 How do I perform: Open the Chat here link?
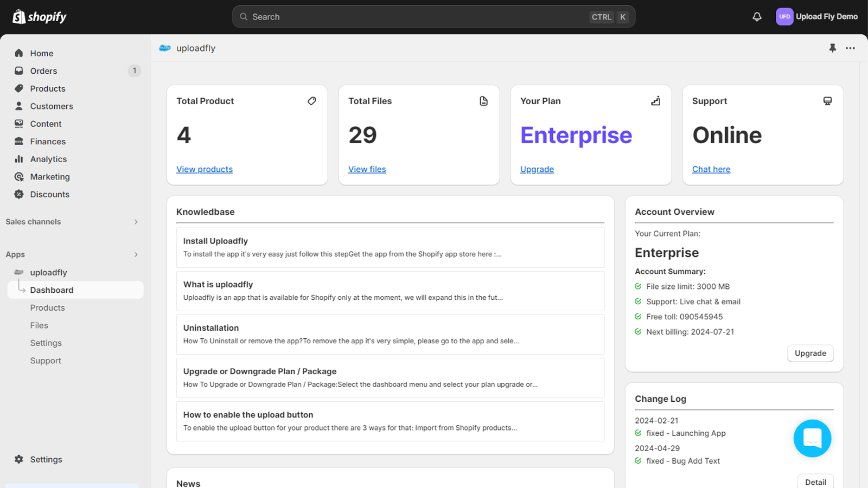coord(711,169)
